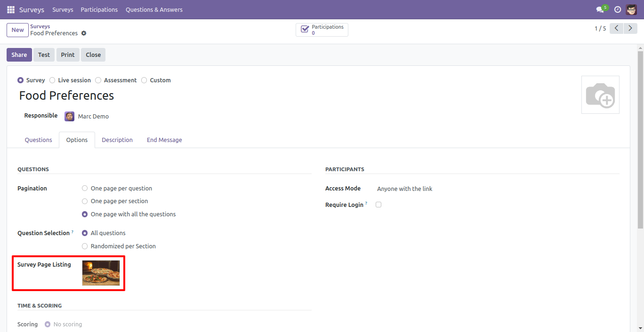Open the Participations stat button
This screenshot has height=332, width=644.
(322, 30)
